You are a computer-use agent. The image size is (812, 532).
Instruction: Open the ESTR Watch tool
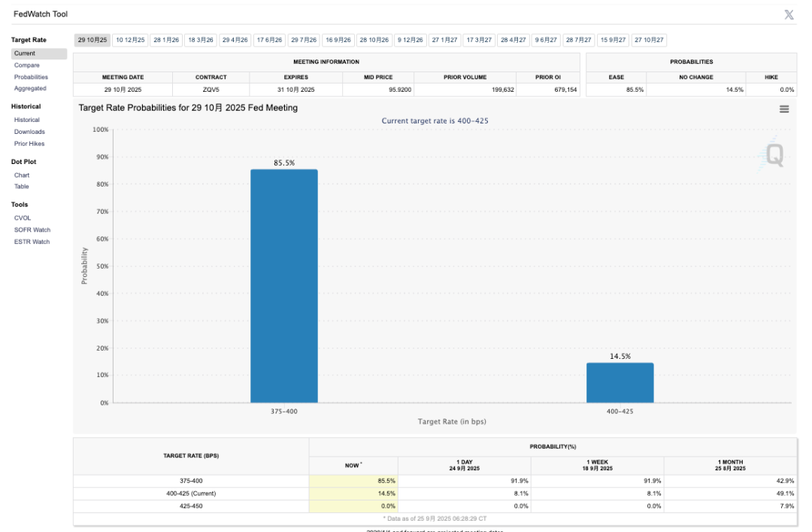coord(32,242)
